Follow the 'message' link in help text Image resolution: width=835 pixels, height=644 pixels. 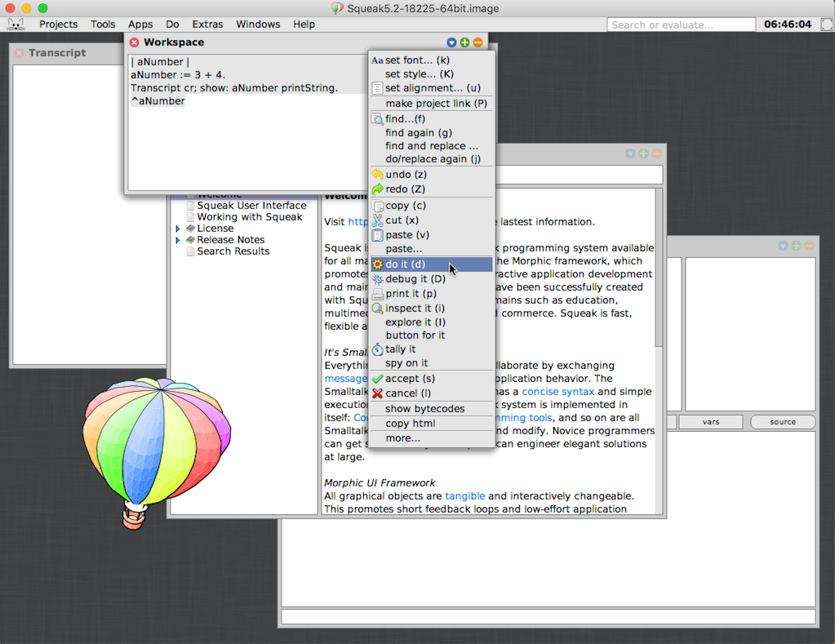point(346,379)
